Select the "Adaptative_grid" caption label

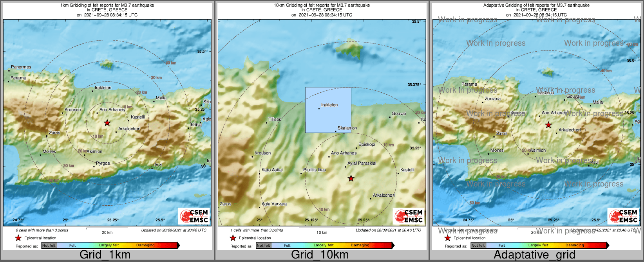click(535, 255)
